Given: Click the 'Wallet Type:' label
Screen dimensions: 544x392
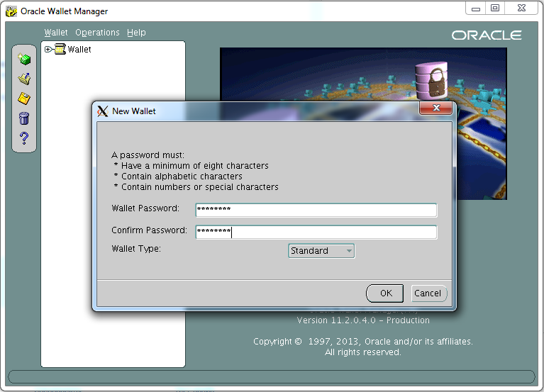Looking at the screenshot, I should point(136,249).
